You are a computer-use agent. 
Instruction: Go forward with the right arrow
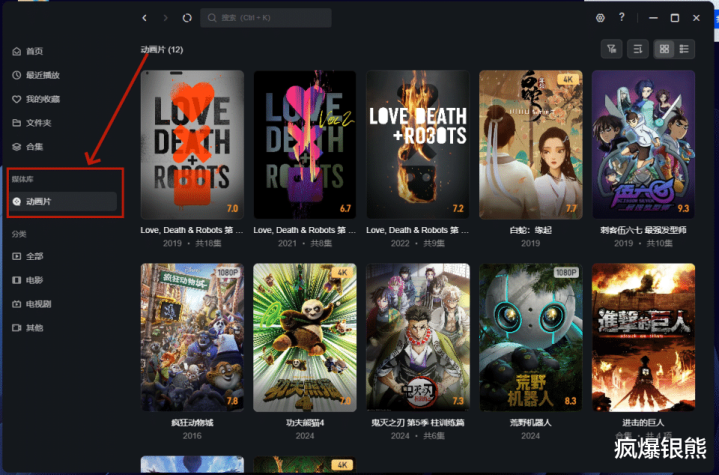pyautogui.click(x=166, y=18)
